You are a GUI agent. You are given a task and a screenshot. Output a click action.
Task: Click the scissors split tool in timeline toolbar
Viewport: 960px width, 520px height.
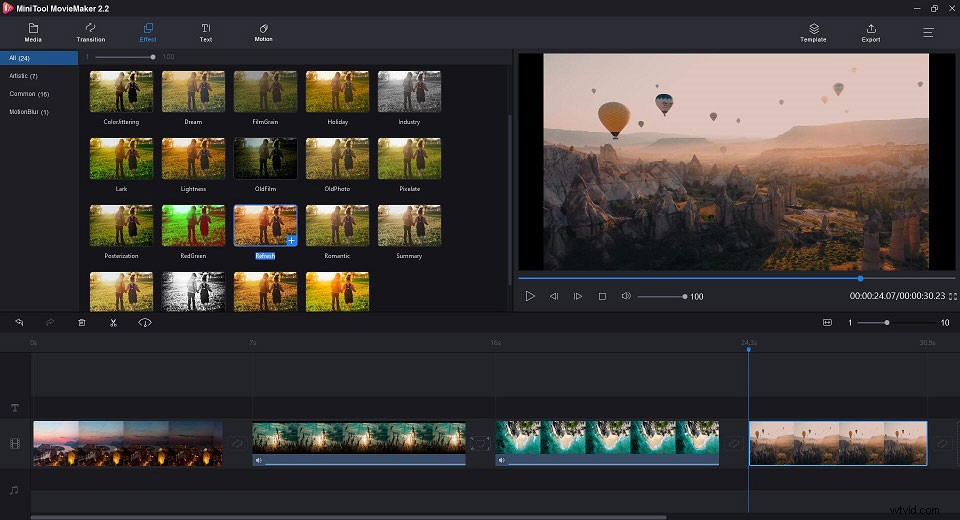113,323
